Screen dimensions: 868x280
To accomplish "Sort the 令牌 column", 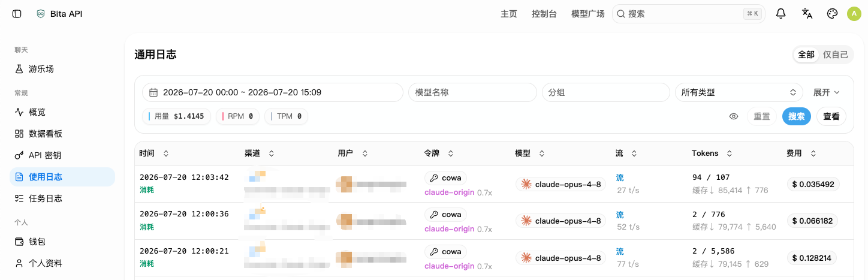I will 451,153.
